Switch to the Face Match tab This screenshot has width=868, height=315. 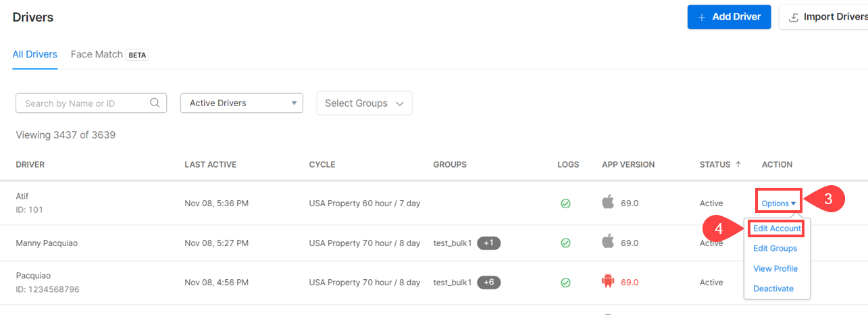pyautogui.click(x=97, y=54)
